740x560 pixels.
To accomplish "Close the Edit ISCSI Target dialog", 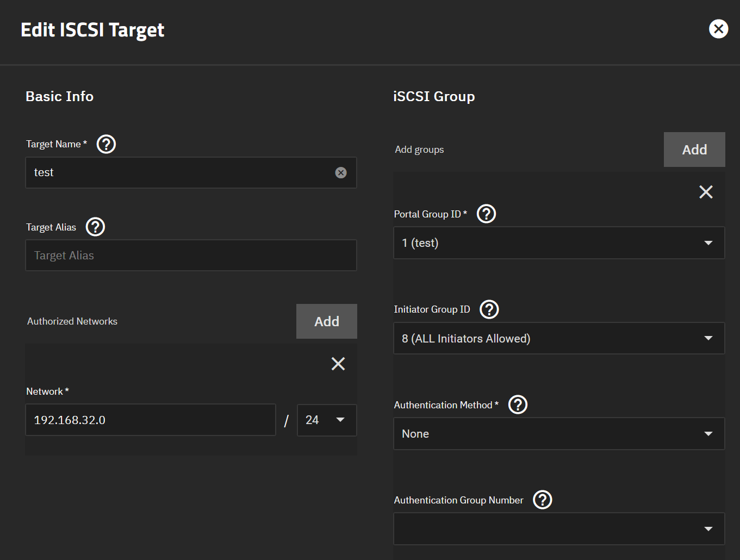I will click(718, 29).
